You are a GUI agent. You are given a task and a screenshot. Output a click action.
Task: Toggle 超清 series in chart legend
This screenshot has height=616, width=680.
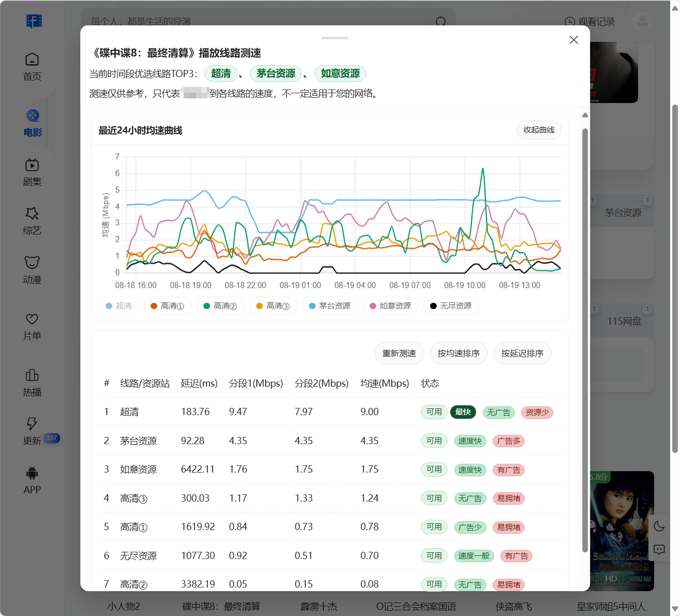pos(119,306)
